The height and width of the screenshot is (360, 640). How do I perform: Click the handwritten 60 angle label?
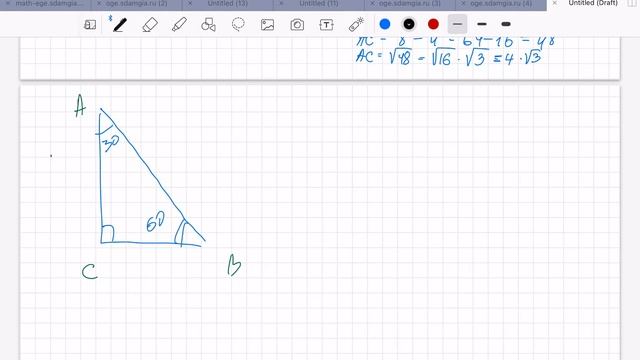point(155,222)
